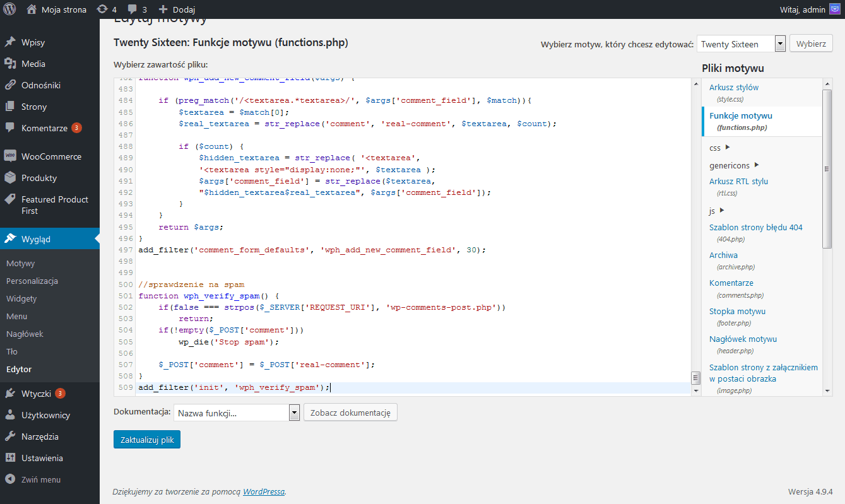The image size is (845, 504).
Task: Click the Użytkownicy user icon
Action: coord(10,415)
